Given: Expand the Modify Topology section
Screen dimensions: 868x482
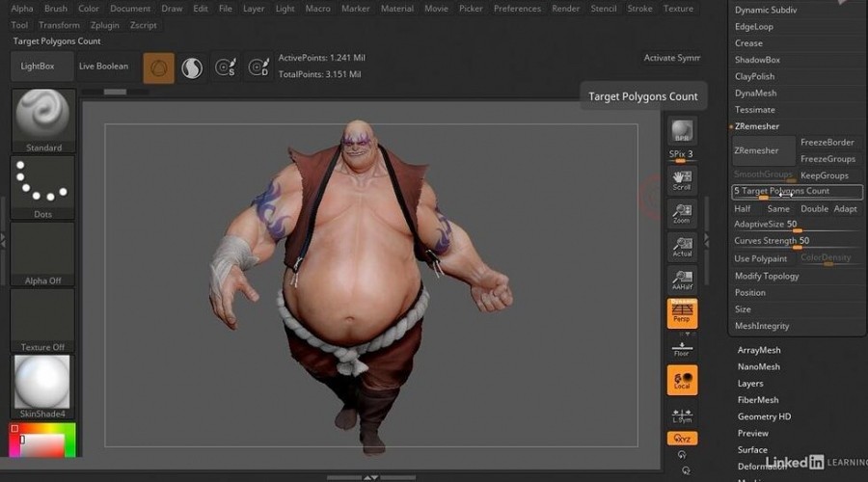Looking at the screenshot, I should pos(767,276).
